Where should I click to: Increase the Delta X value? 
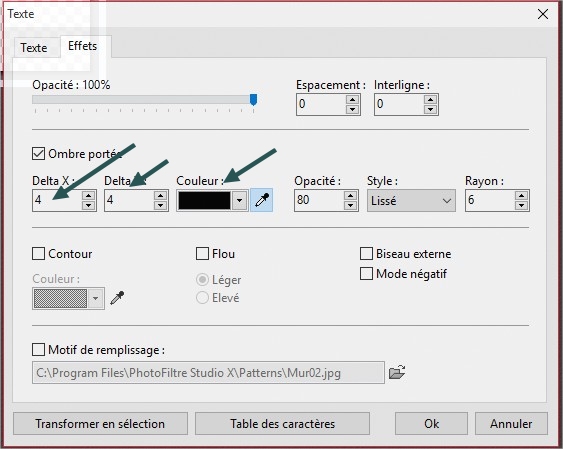(88, 195)
